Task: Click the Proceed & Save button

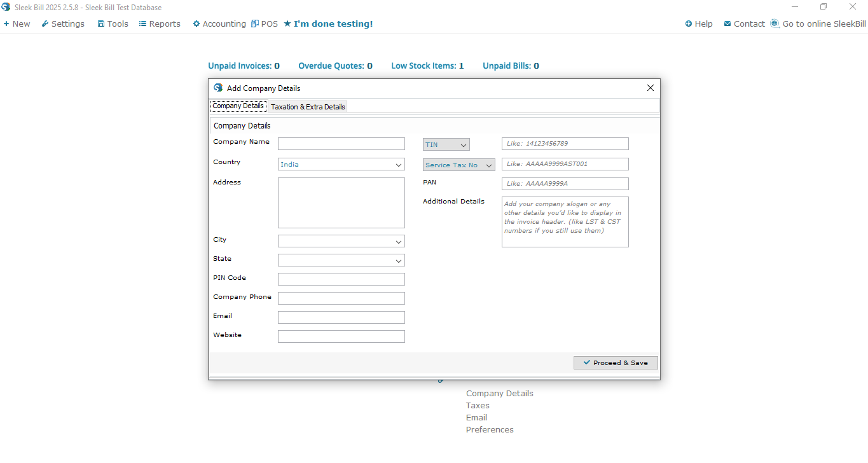Action: 615,363
